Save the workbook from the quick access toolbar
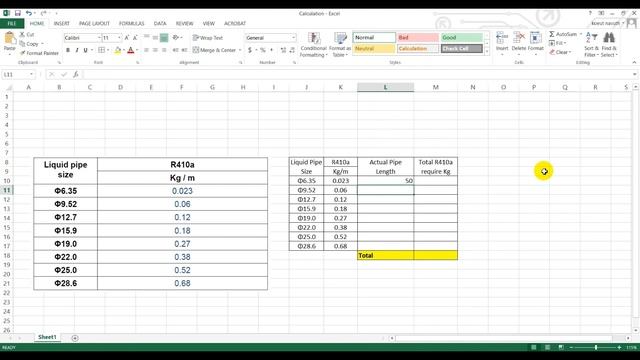Screen dimensions: 640x360 pos(18,13)
